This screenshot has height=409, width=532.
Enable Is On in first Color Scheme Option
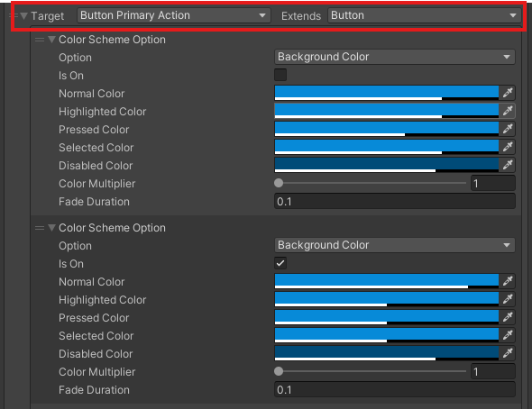coord(280,75)
